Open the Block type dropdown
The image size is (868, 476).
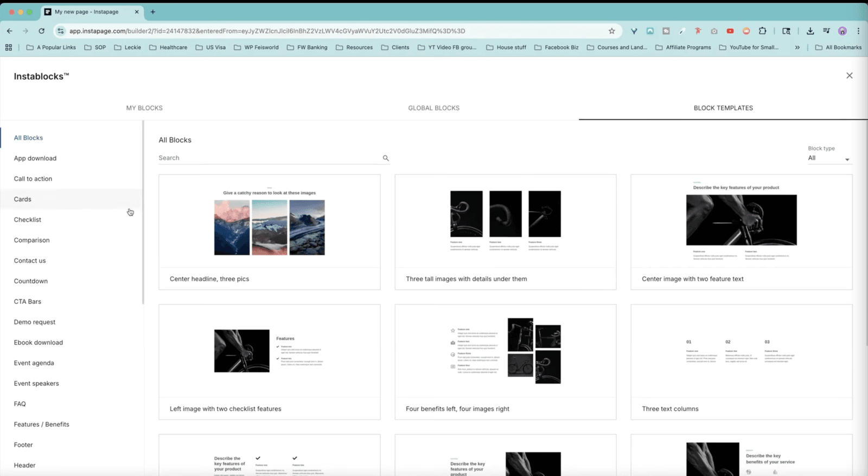click(x=829, y=158)
